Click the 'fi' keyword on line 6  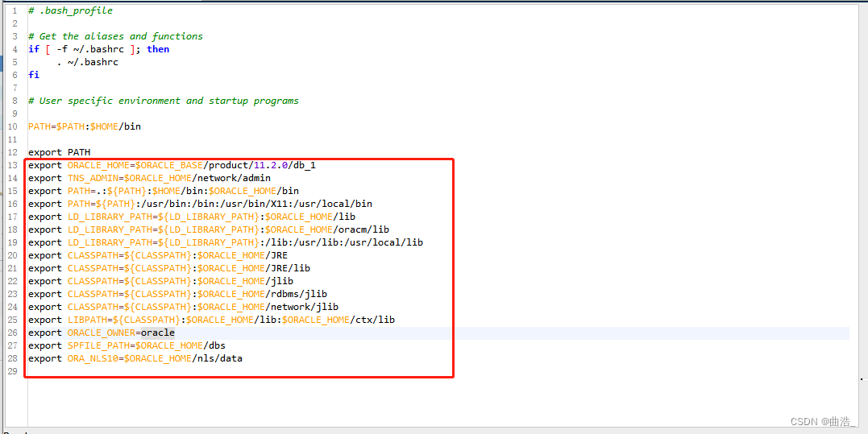pos(34,75)
